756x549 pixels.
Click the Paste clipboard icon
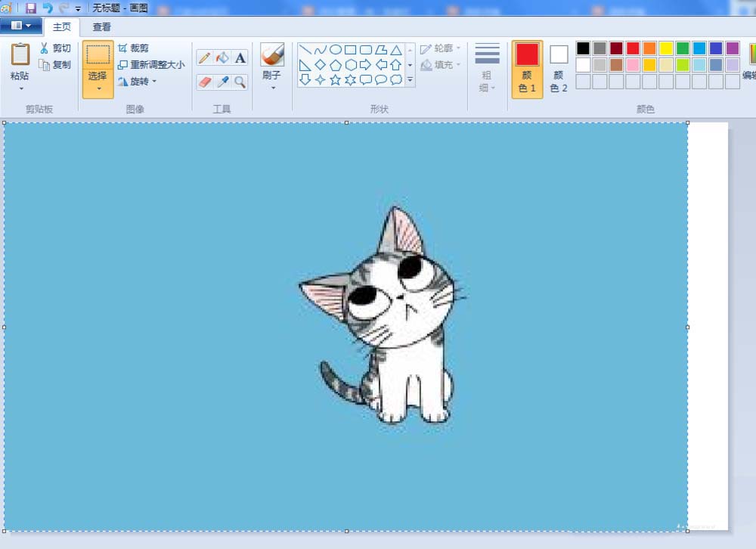20,54
